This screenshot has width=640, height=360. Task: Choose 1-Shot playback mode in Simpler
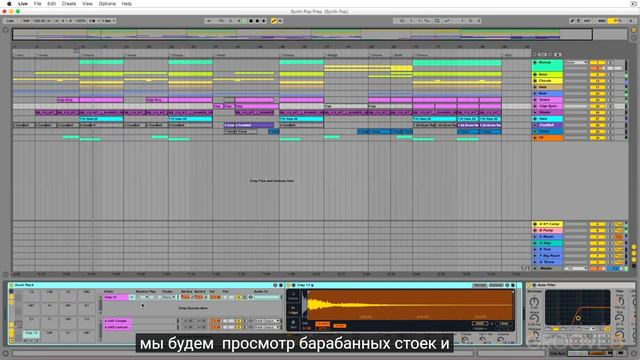293,311
